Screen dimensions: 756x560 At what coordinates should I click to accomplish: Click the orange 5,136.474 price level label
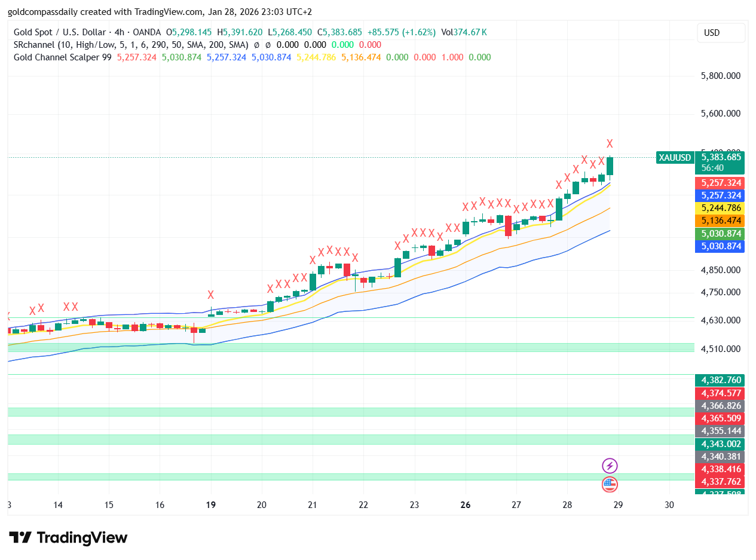[720, 221]
